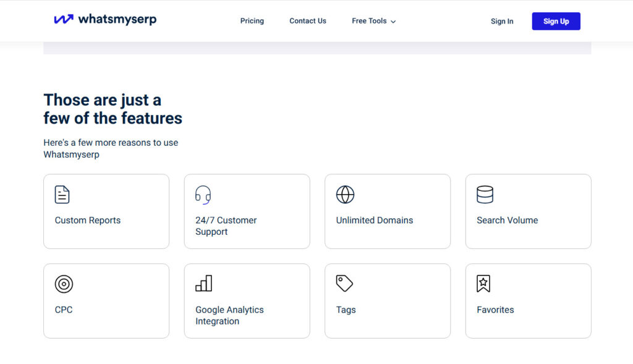This screenshot has width=633, height=364.
Task: Select the CPC target icon
Action: 62,283
